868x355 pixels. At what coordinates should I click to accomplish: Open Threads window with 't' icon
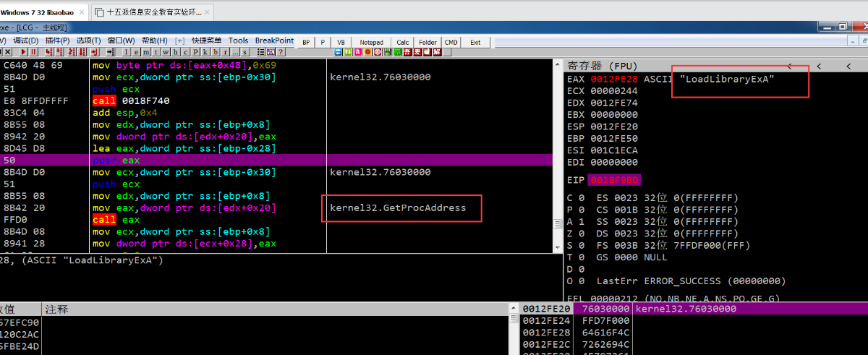click(x=156, y=52)
